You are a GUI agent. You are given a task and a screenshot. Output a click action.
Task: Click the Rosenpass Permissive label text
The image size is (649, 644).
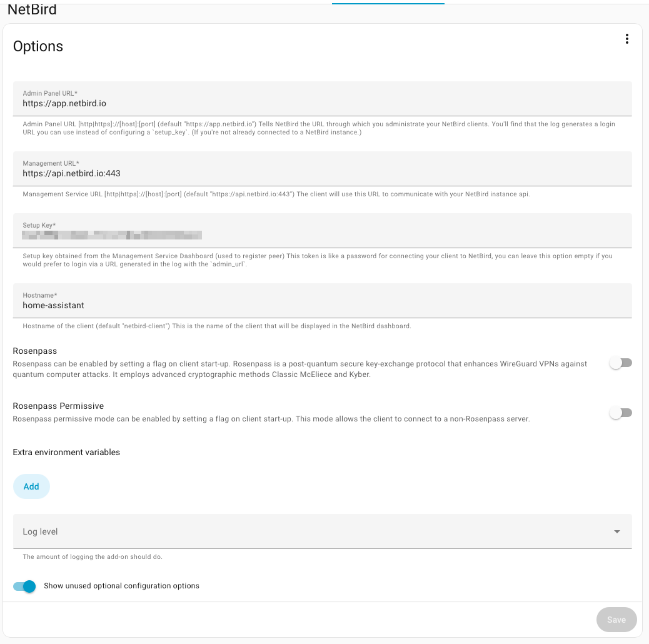pyautogui.click(x=58, y=406)
